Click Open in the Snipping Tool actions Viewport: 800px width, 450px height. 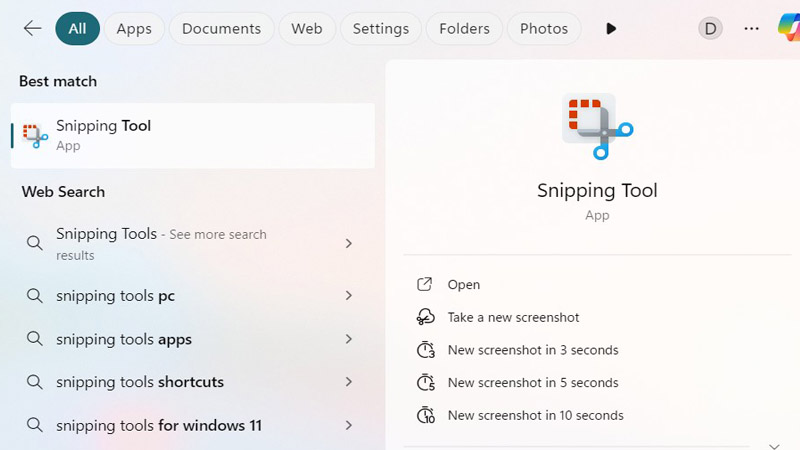point(464,285)
